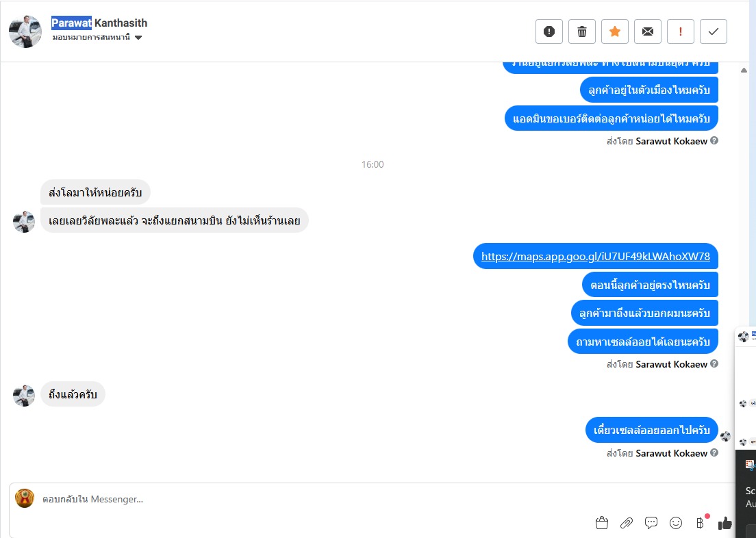Mark conversation as spam with exclamation circle icon

point(549,31)
